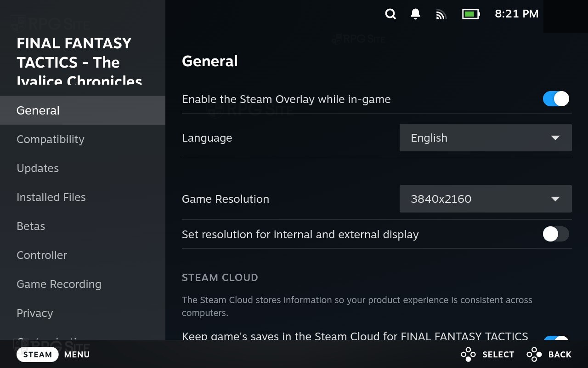Click the BACK button glyph icon

coord(534,354)
